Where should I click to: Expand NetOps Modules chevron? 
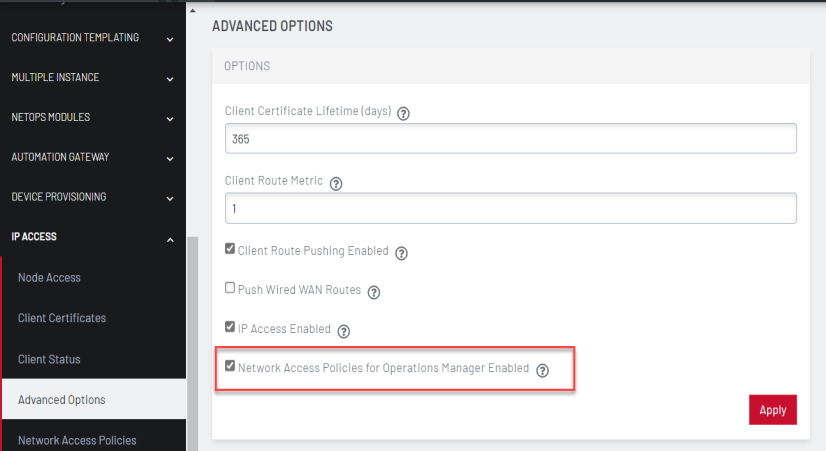click(x=170, y=120)
